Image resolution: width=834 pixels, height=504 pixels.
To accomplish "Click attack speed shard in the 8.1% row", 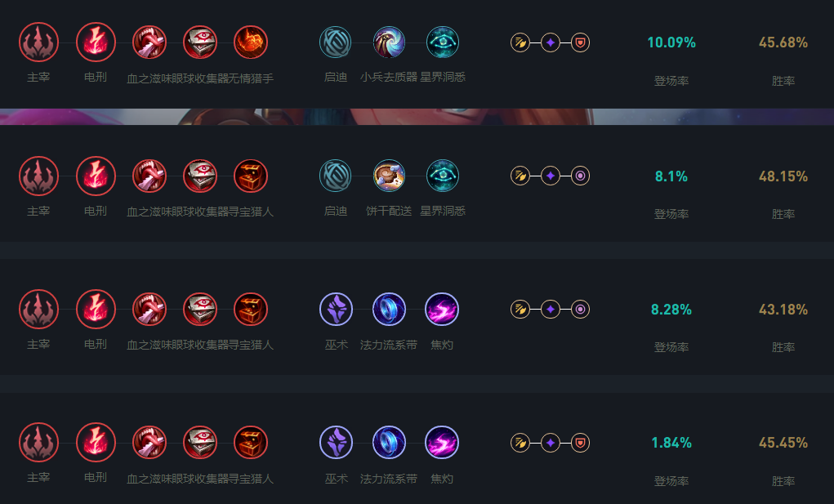I will pos(520,176).
